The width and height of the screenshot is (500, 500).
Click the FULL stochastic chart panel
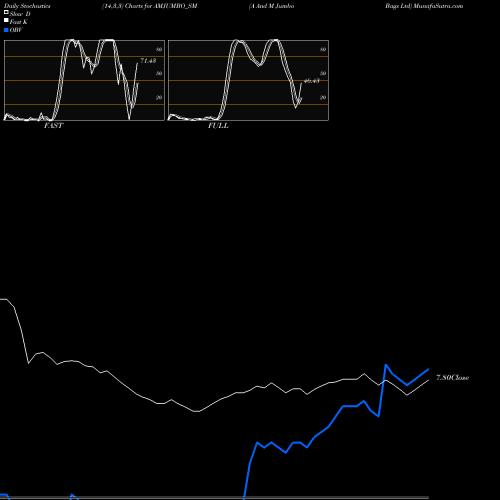coord(248,80)
